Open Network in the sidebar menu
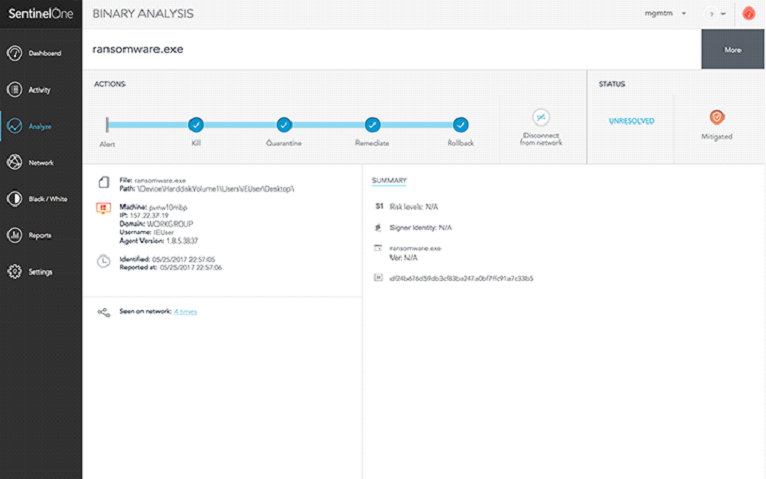 pyautogui.click(x=41, y=163)
